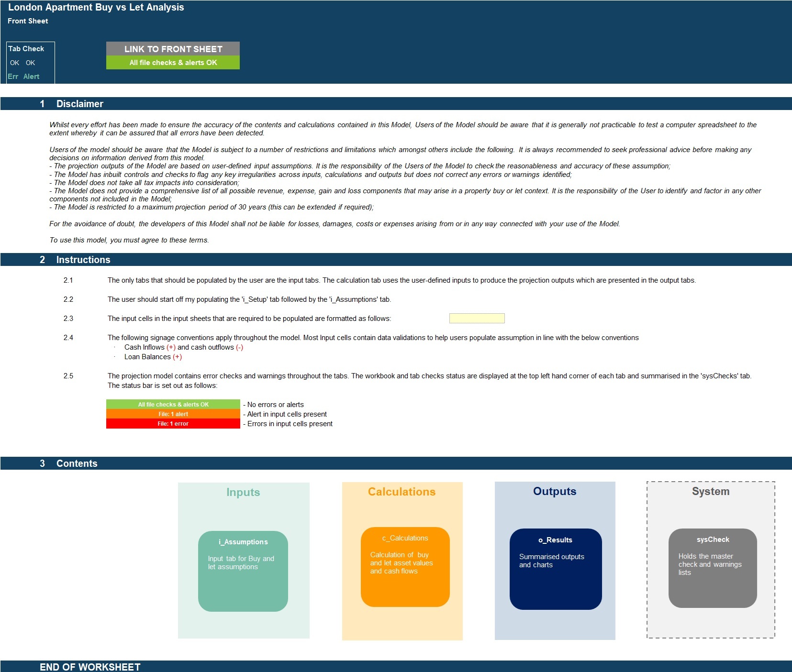This screenshot has height=672, width=792.
Task: Click the 'System' group heading
Action: point(711,491)
